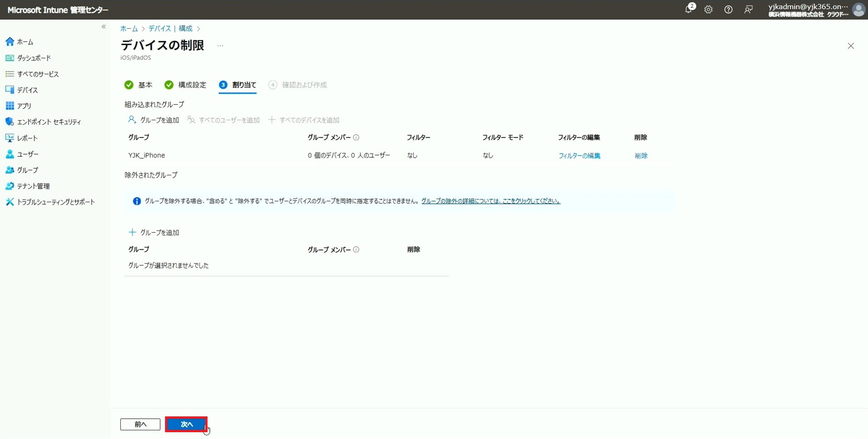Open the settings gear icon
The image size is (868, 439).
click(x=708, y=9)
